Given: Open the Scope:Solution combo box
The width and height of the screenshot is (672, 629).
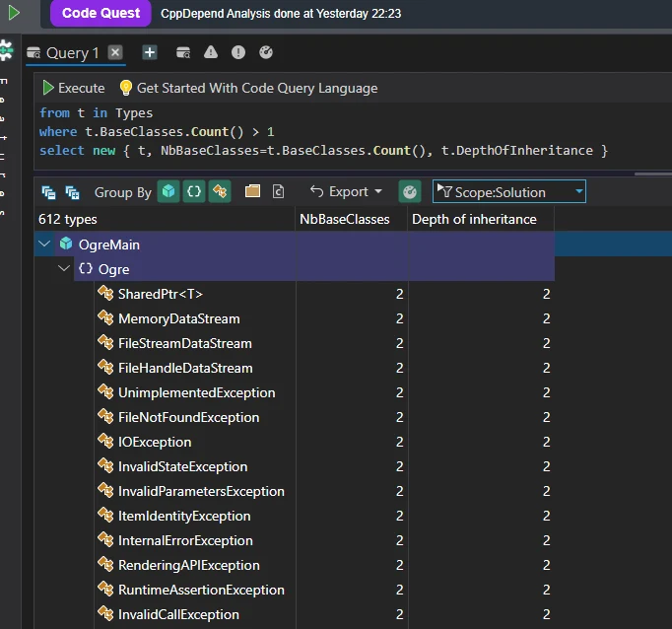Looking at the screenshot, I should [509, 191].
